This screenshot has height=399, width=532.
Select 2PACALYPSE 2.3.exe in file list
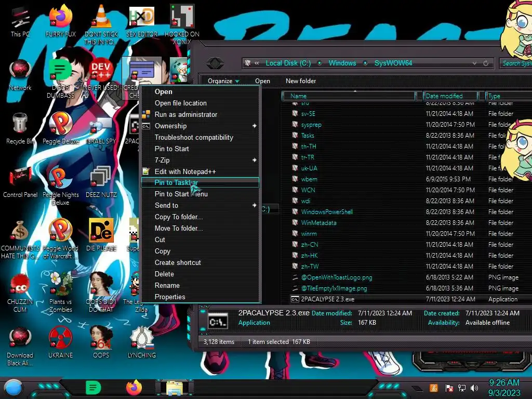[x=407, y=299]
